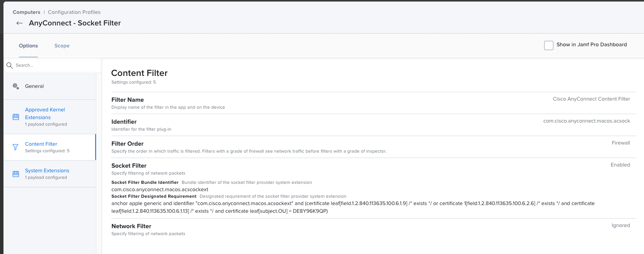
Task: Click Socket Filter Bundle Identifier label
Action: [145, 183]
